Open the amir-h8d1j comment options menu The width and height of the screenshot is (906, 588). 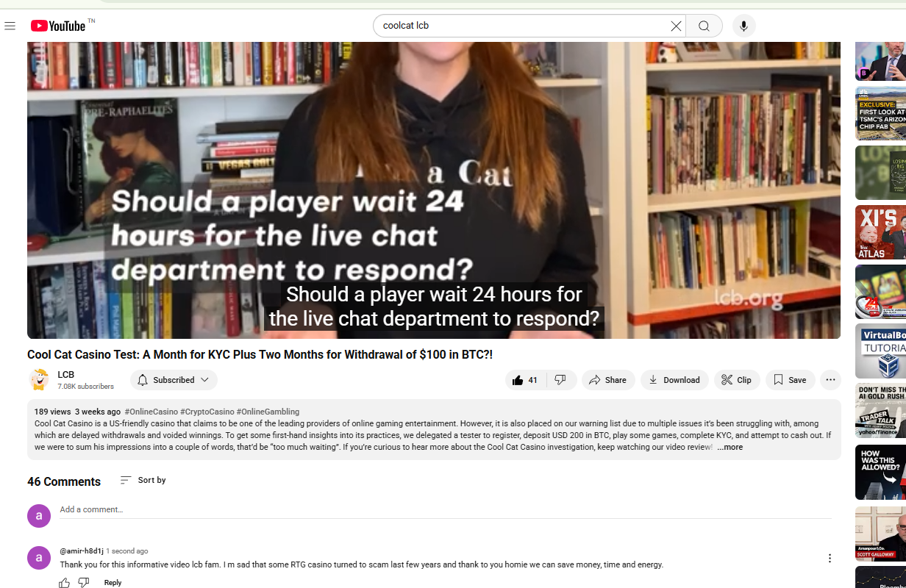[830, 558]
